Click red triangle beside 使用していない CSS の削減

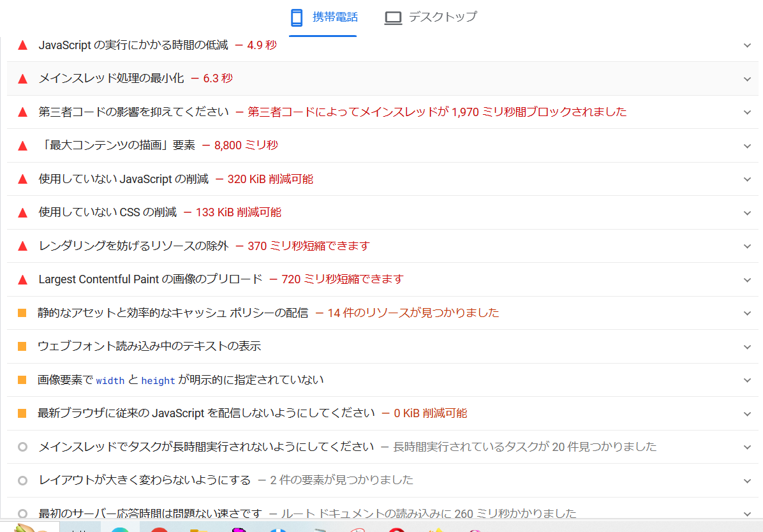[x=23, y=212]
